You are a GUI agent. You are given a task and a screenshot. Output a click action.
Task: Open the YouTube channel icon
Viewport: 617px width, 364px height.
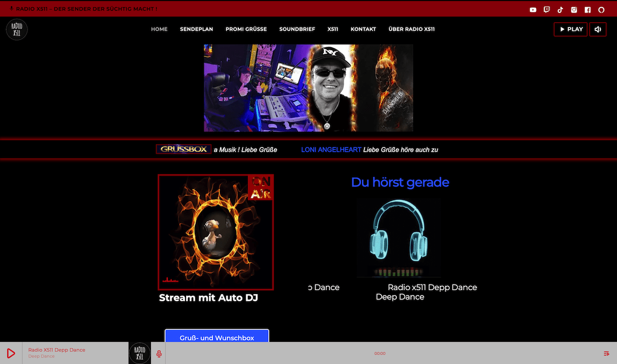tap(533, 10)
